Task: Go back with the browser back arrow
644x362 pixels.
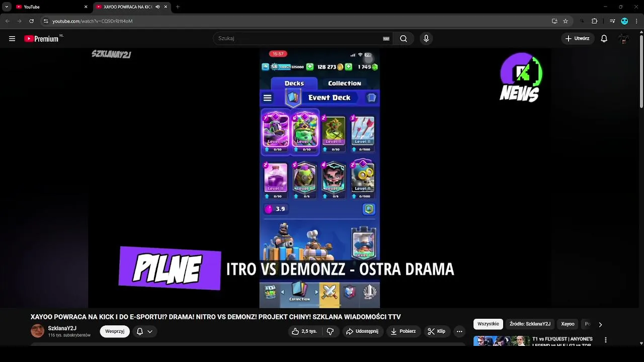Action: pos(7,21)
